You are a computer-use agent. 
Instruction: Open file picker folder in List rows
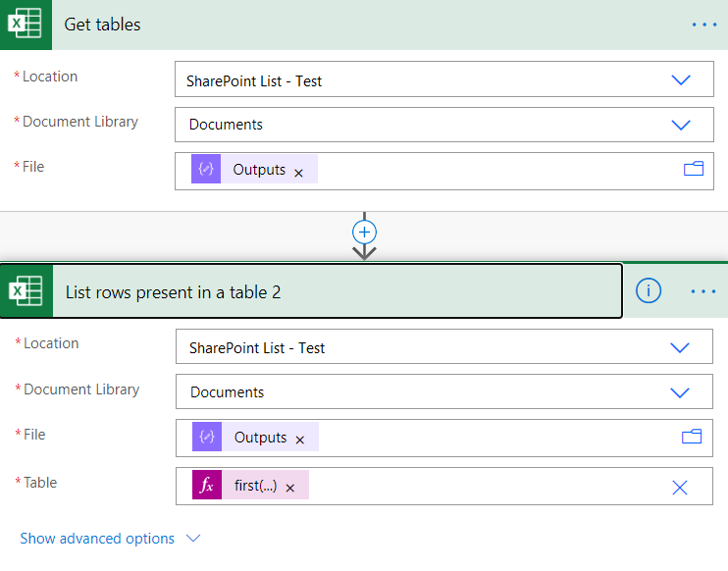pyautogui.click(x=692, y=437)
